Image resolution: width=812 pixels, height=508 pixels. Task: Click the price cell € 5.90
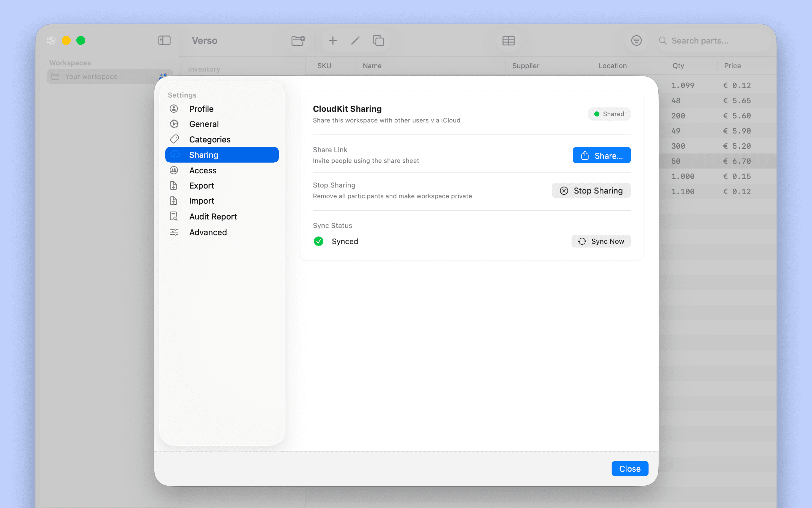click(736, 131)
